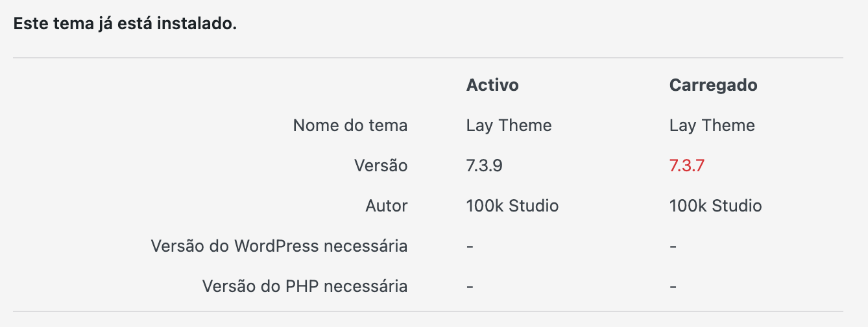The width and height of the screenshot is (868, 327).
Task: Click the "Versão do WordPress necessária" label
Action: [x=279, y=247]
